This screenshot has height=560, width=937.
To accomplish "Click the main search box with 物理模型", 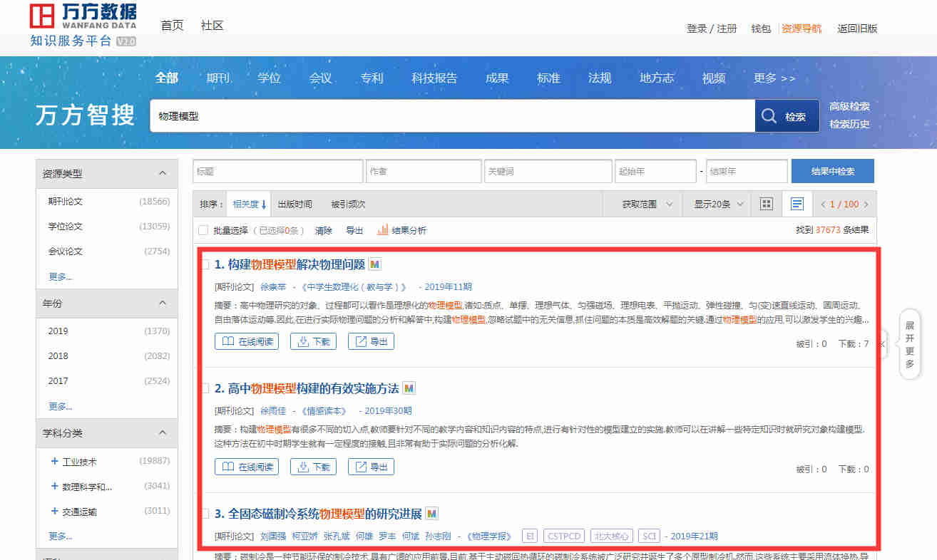I will [x=452, y=116].
